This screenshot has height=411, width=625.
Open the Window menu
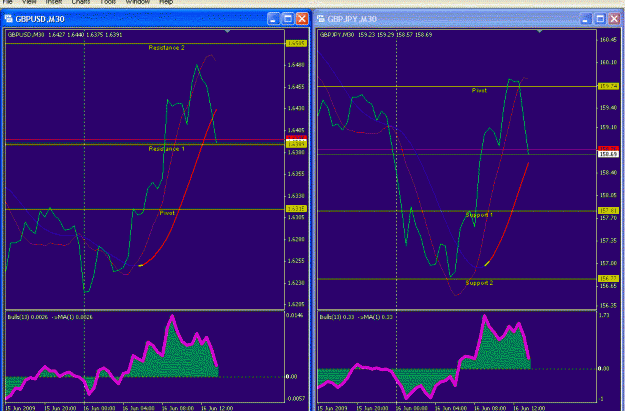[138, 2]
